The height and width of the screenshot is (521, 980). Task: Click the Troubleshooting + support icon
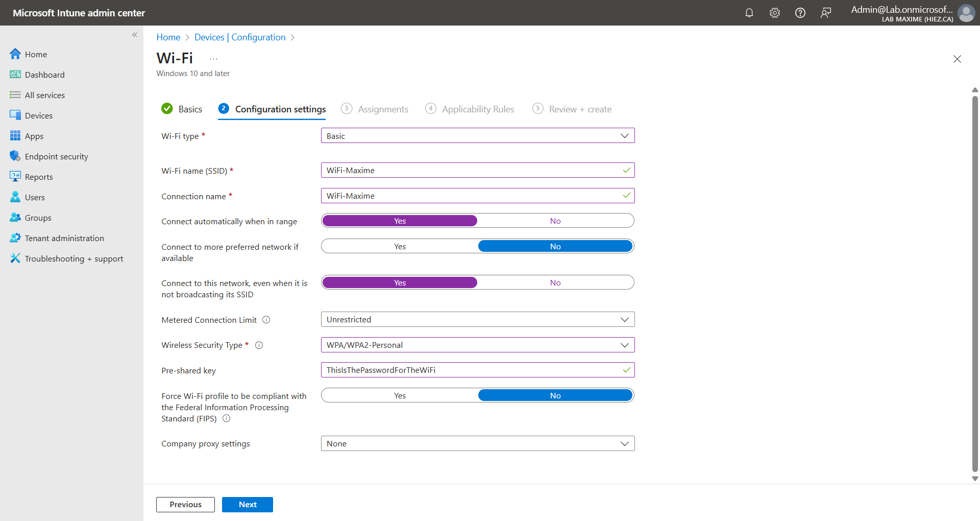(x=15, y=258)
